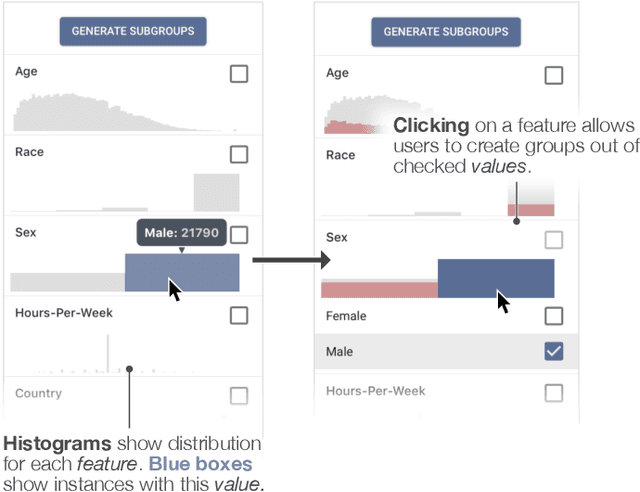Toggle the Race checkbox in right panel
The height and width of the screenshot is (492, 640).
click(553, 156)
